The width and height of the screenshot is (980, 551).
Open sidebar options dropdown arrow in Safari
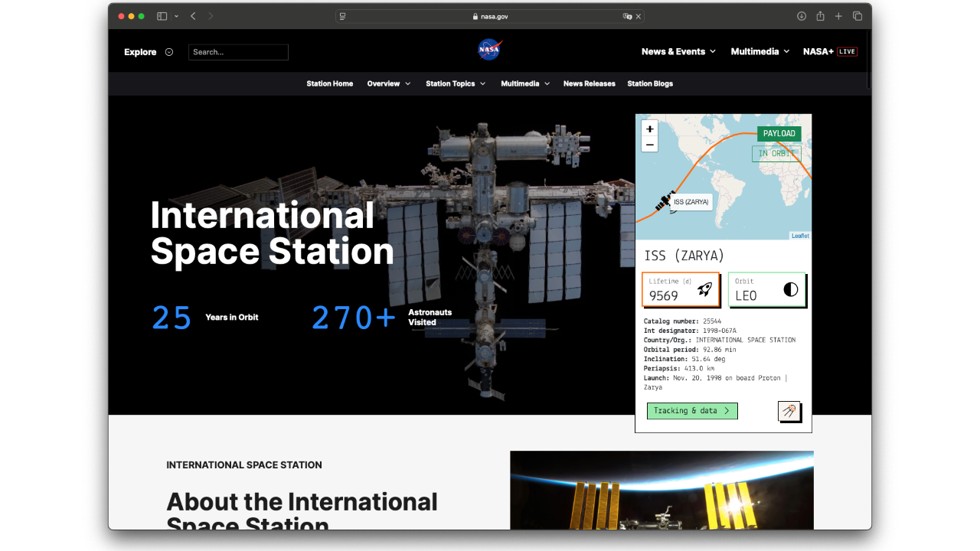click(x=176, y=16)
